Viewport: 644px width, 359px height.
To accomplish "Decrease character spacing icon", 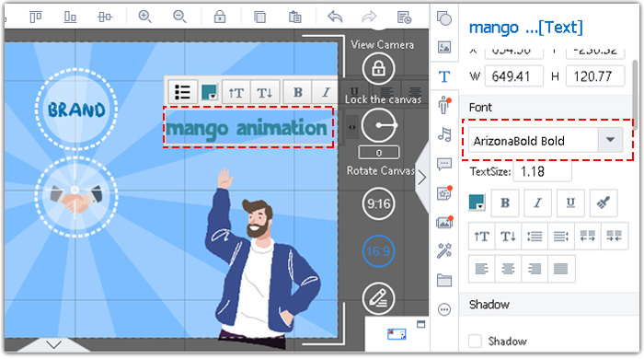I will tap(614, 237).
